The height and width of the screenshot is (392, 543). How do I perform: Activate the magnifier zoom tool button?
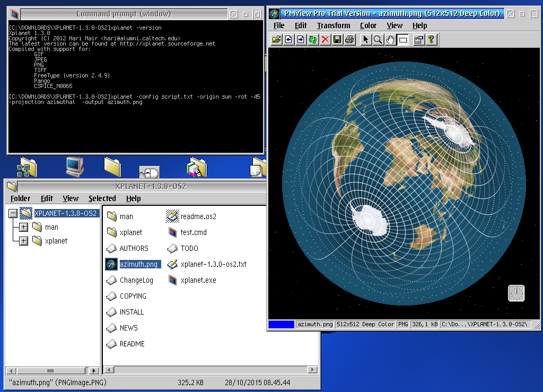(x=378, y=39)
